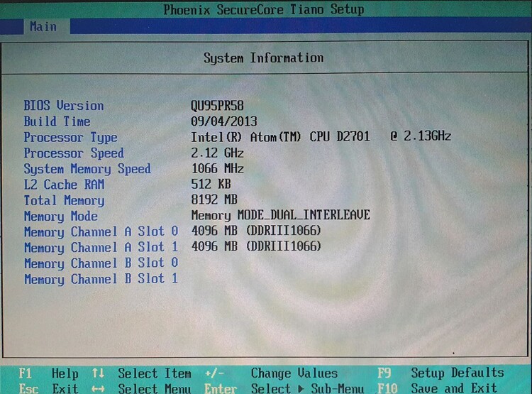Select the 1066 MHz value

218,168
